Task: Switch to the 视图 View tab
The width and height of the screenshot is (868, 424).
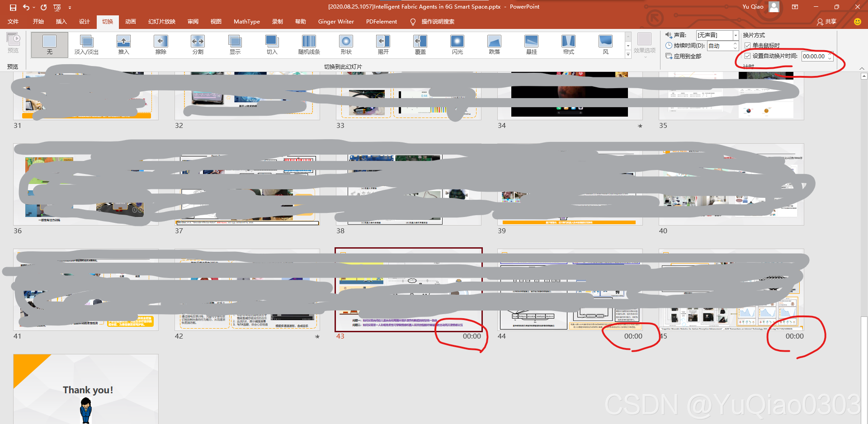Action: [216, 22]
